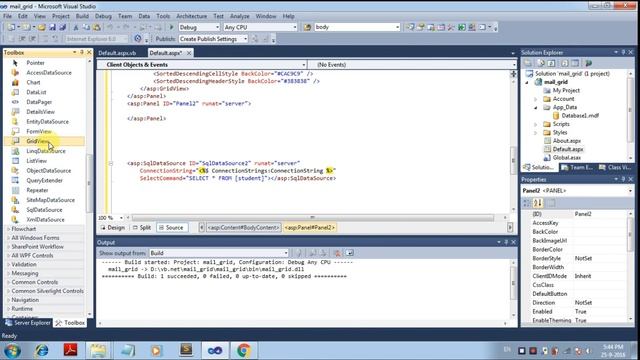Click the Clear All icon in Output panel
This screenshot has width=640, height=360.
pyautogui.click(x=337, y=253)
